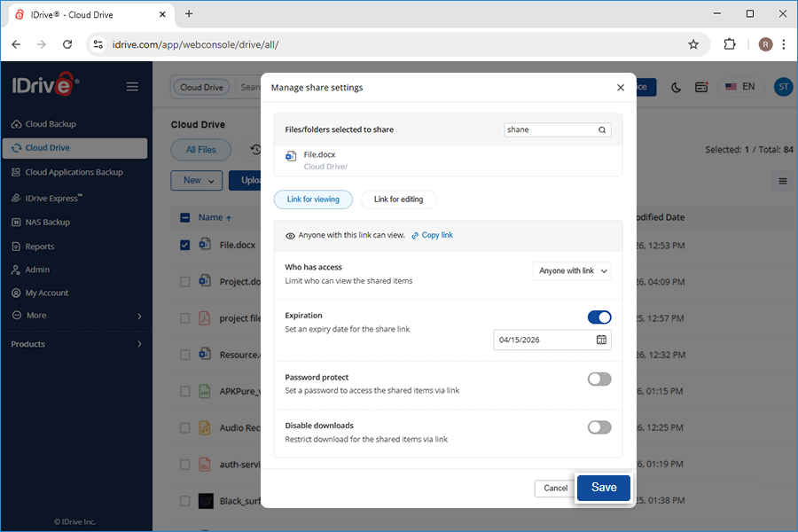Toggle dark mode moon icon
798x532 pixels.
[x=676, y=87]
